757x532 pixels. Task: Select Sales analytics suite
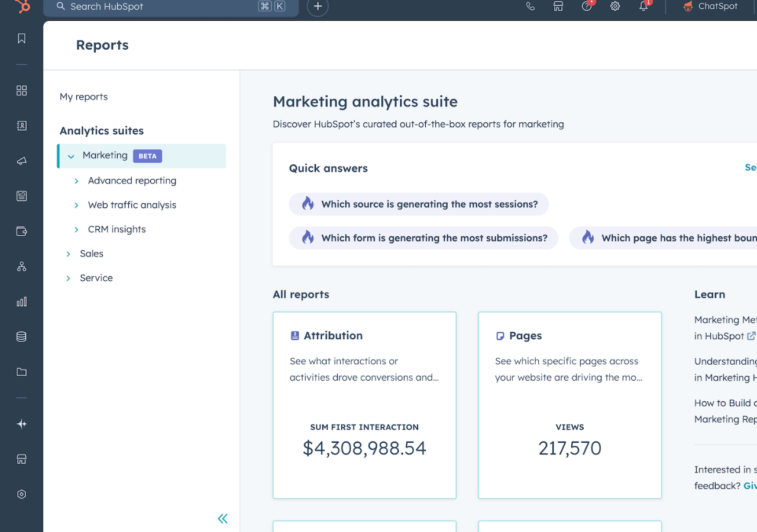coord(92,254)
